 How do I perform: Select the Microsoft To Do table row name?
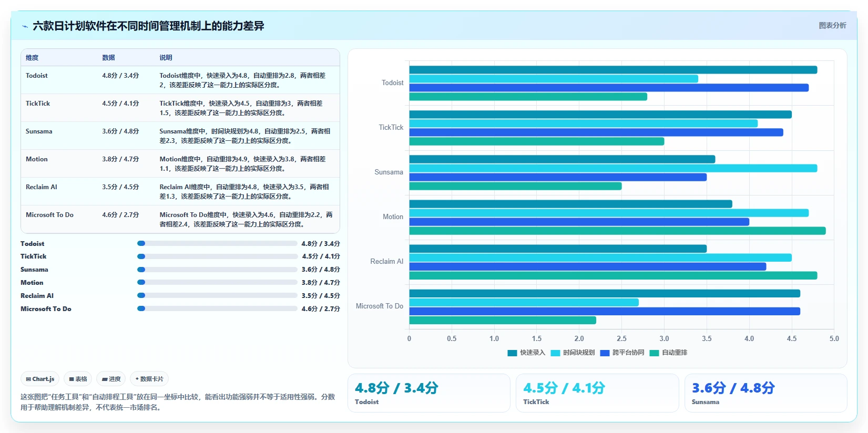click(x=49, y=215)
